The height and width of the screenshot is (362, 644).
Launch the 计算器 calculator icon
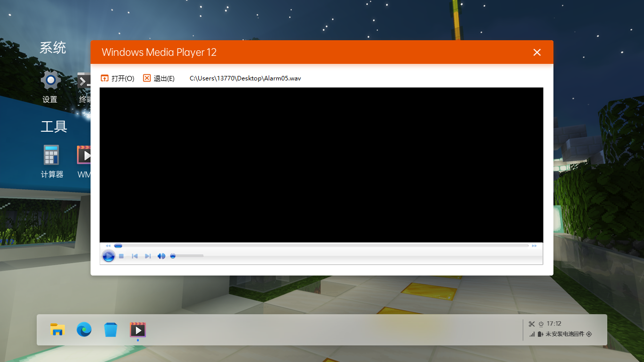coord(51,155)
